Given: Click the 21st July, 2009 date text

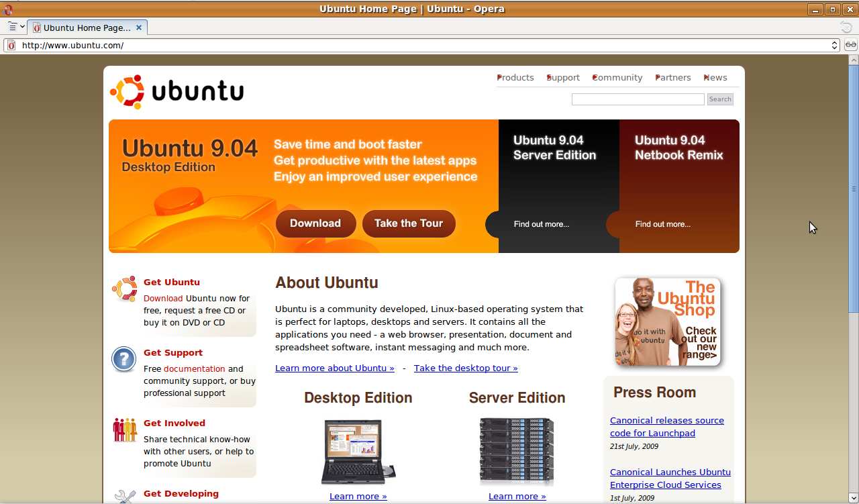Looking at the screenshot, I should click(634, 446).
